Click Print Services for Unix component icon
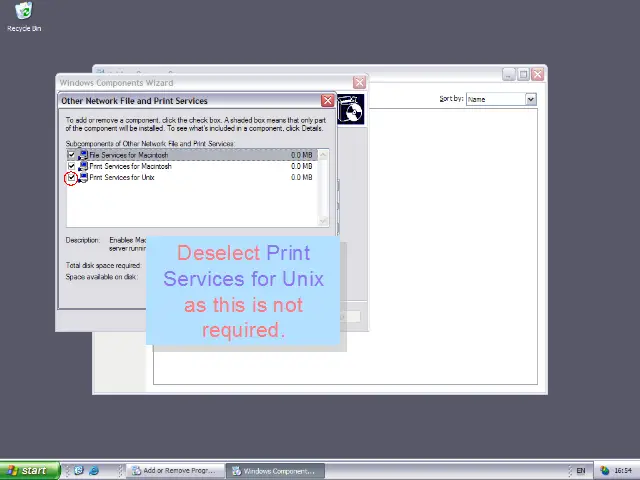 pyautogui.click(x=83, y=178)
